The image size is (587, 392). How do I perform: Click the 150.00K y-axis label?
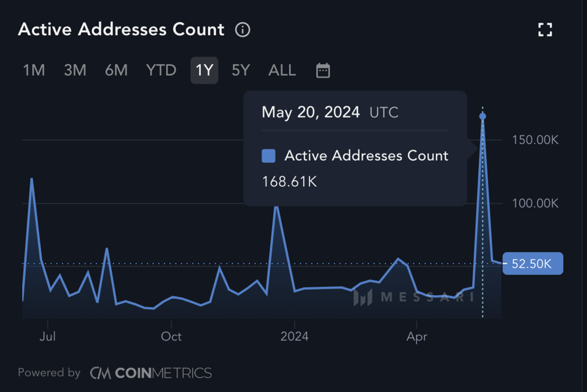point(535,140)
